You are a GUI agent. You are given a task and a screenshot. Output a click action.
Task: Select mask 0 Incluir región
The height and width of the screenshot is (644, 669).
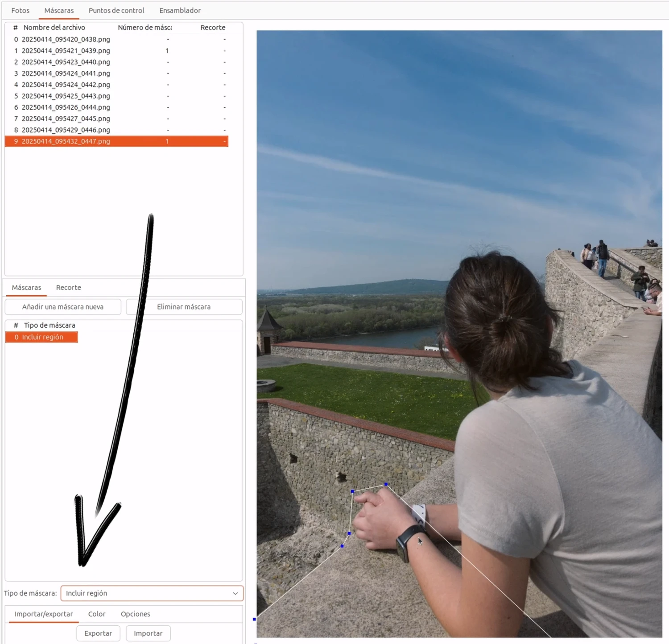point(42,337)
